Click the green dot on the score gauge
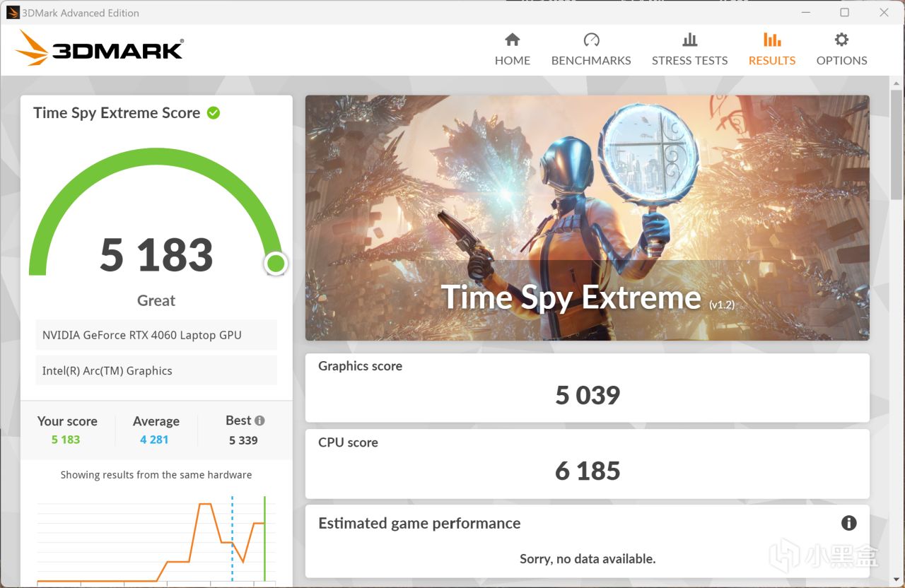This screenshot has height=588, width=905. 276,264
